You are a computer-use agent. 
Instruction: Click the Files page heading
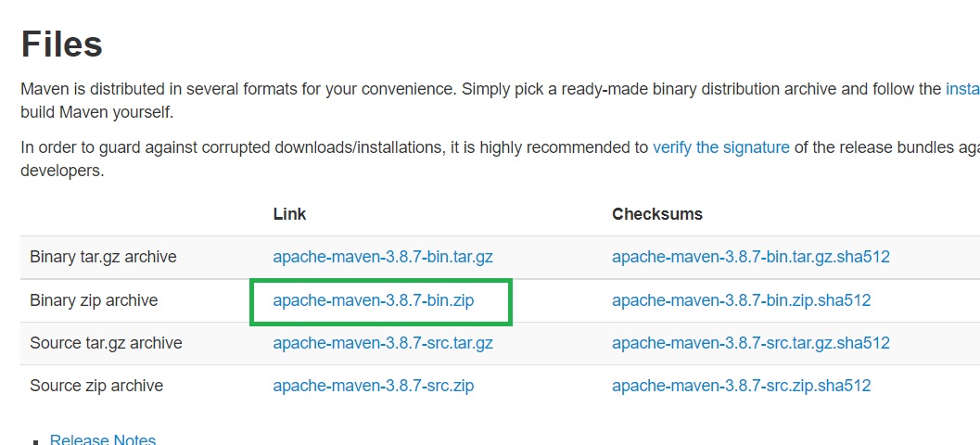pyautogui.click(x=62, y=44)
